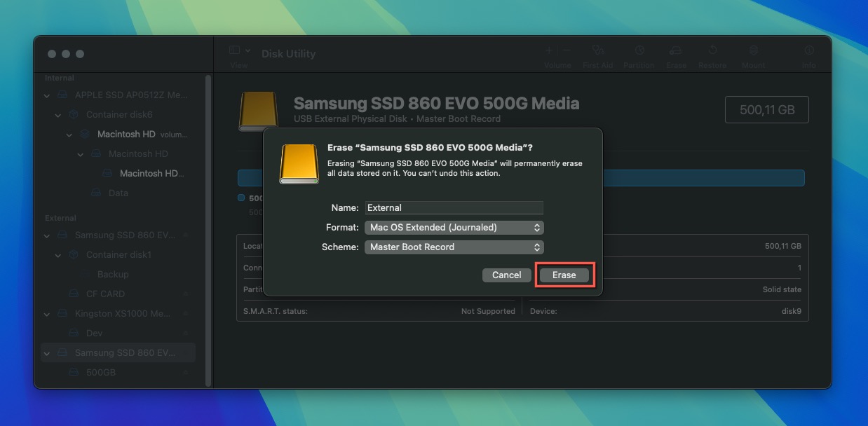Open the View dropdown chevron in toolbar
This screenshot has width=868, height=426.
[248, 50]
